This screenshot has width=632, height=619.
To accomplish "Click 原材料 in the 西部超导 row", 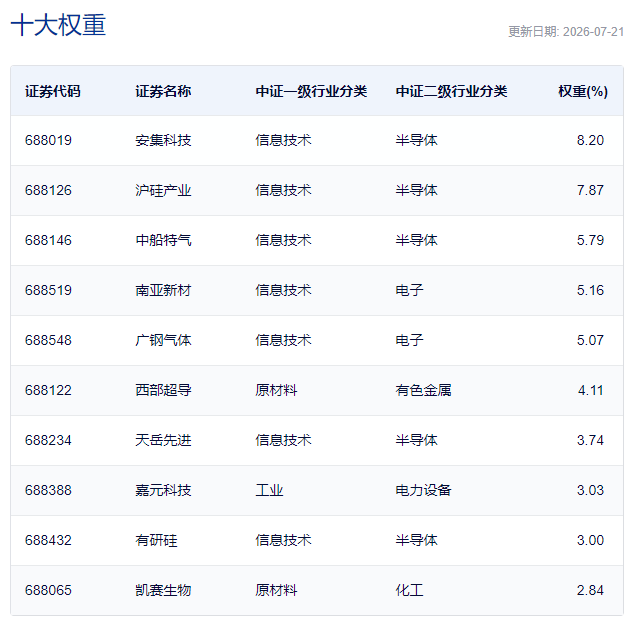I will [x=276, y=390].
